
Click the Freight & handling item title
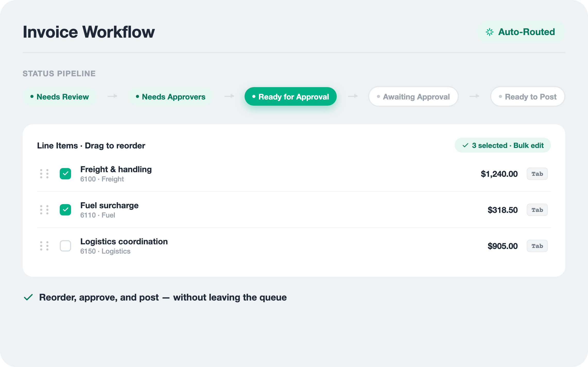[116, 169]
